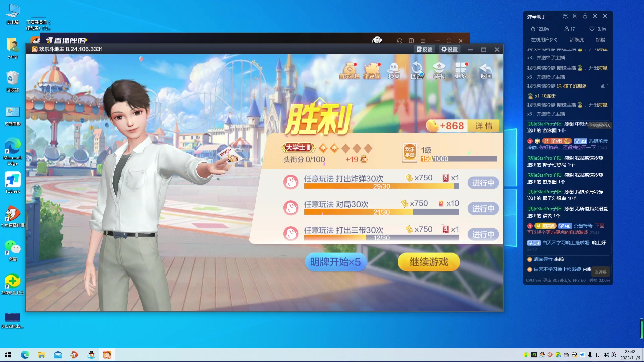This screenshot has height=362, width=644.
Task: Click the 13.1w likes counter
Action: [598, 29]
